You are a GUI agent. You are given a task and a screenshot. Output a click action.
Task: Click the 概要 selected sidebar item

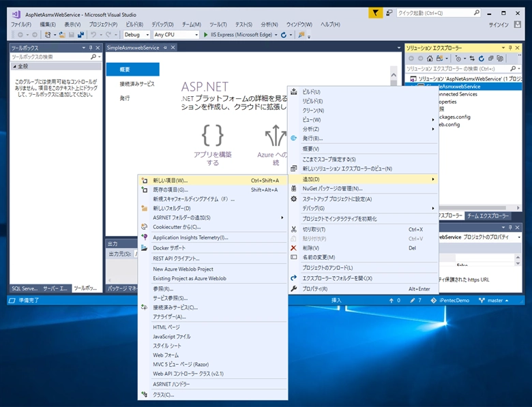click(133, 69)
